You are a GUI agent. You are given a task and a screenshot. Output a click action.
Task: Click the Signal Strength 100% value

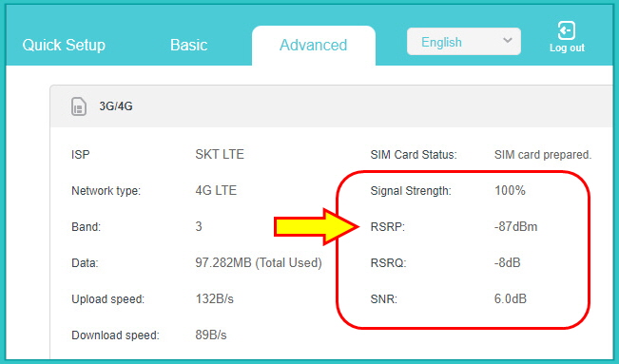point(510,191)
